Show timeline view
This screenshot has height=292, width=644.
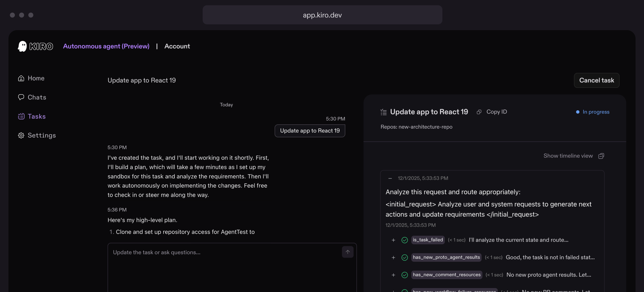pyautogui.click(x=568, y=156)
